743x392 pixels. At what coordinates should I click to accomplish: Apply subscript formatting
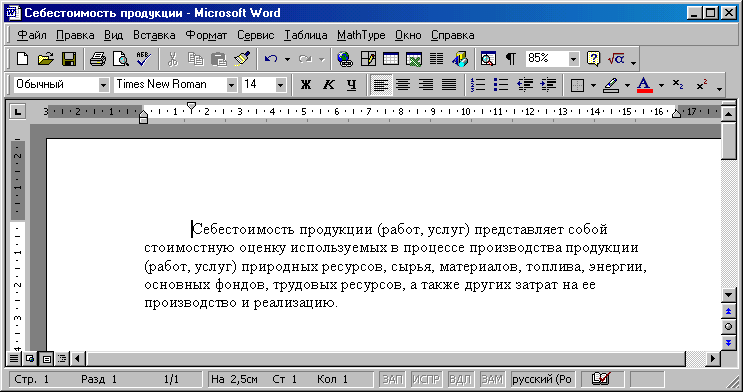[678, 85]
